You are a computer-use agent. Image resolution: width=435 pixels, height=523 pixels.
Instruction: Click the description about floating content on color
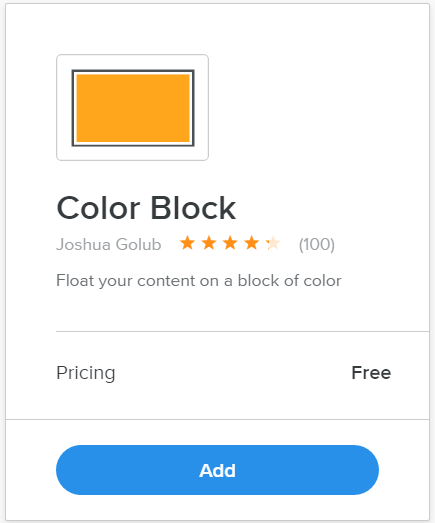pos(199,281)
